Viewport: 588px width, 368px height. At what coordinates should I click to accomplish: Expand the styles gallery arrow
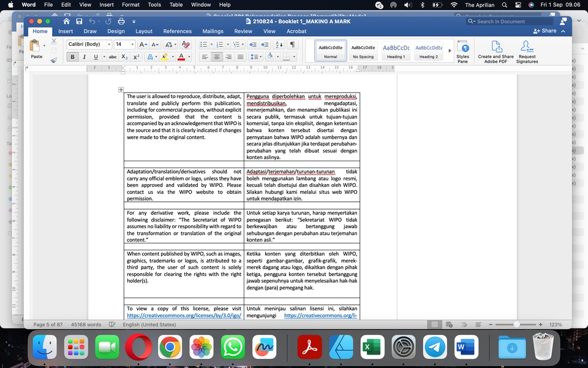click(x=450, y=51)
